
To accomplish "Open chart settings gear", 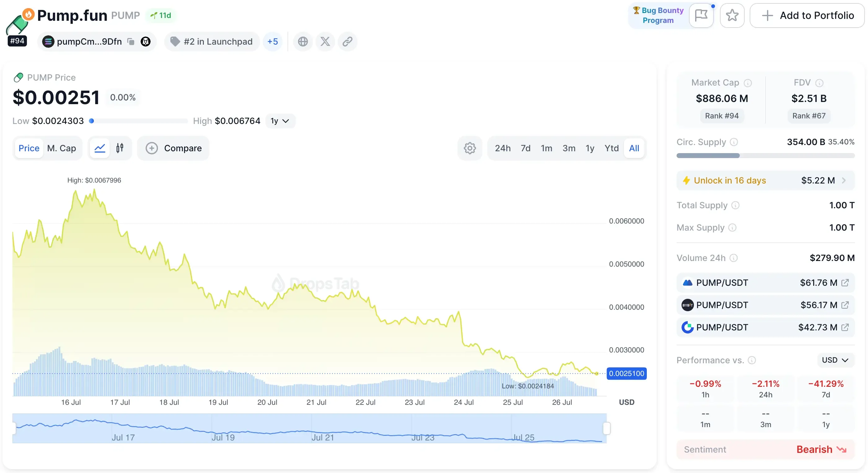I will coord(470,148).
